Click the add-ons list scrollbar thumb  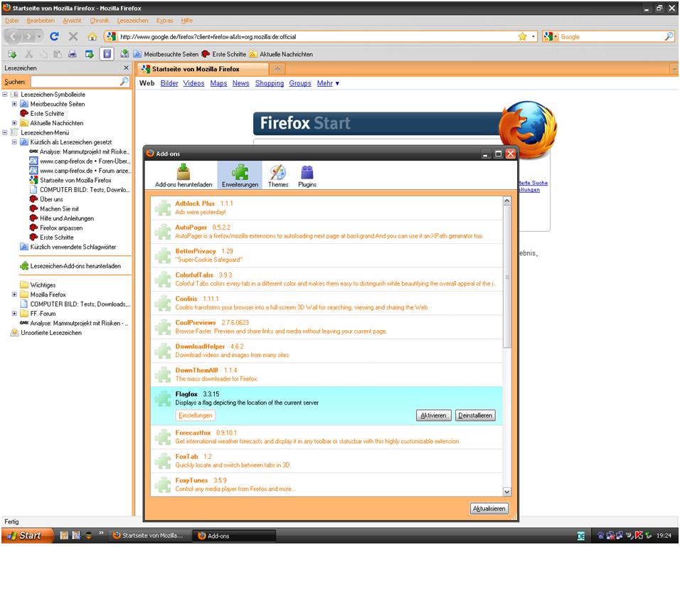[x=506, y=276]
